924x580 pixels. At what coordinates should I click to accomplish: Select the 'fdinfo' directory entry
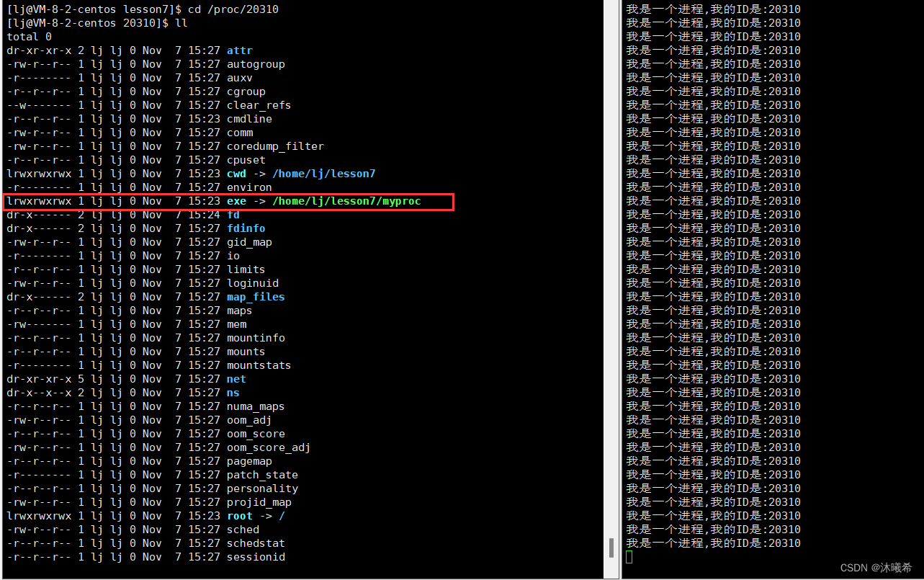(246, 228)
